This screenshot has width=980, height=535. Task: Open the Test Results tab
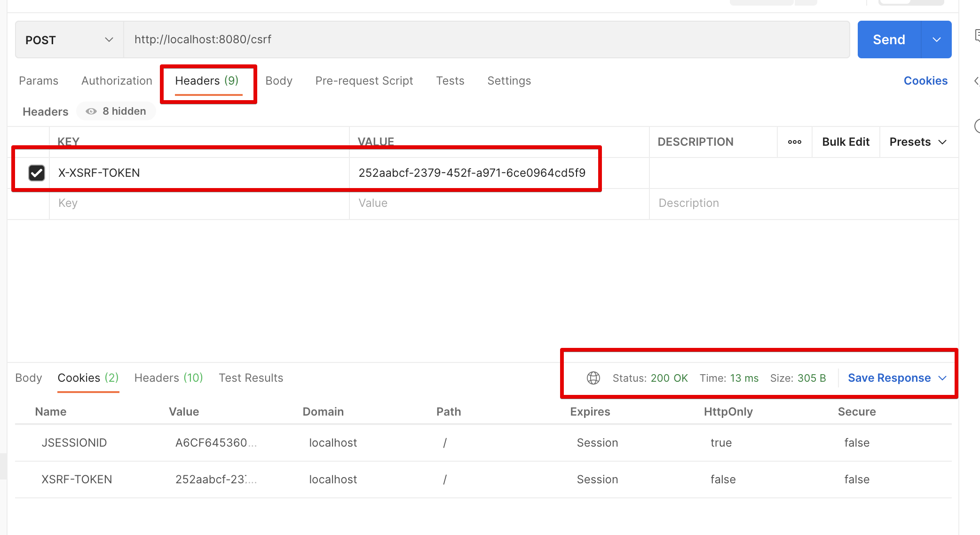click(x=251, y=378)
